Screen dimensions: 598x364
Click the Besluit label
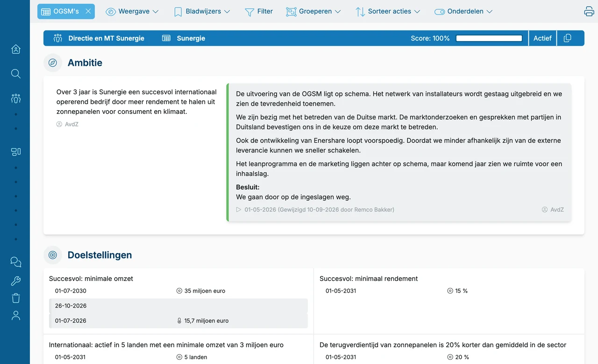point(248,187)
